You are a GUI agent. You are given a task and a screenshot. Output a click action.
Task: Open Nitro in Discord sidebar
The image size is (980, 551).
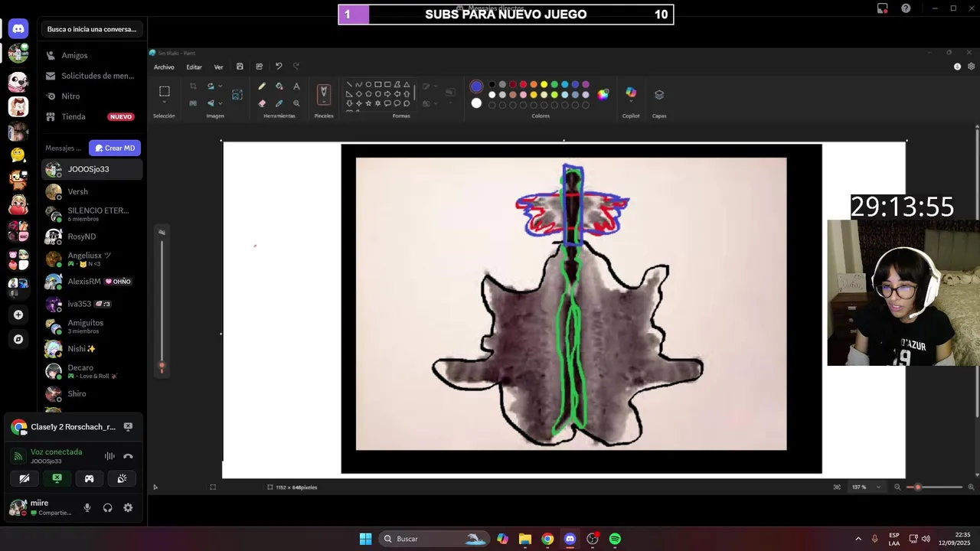(91, 96)
